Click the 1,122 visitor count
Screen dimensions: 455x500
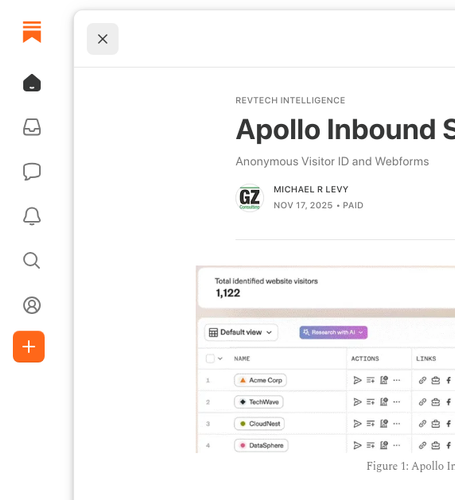228,293
